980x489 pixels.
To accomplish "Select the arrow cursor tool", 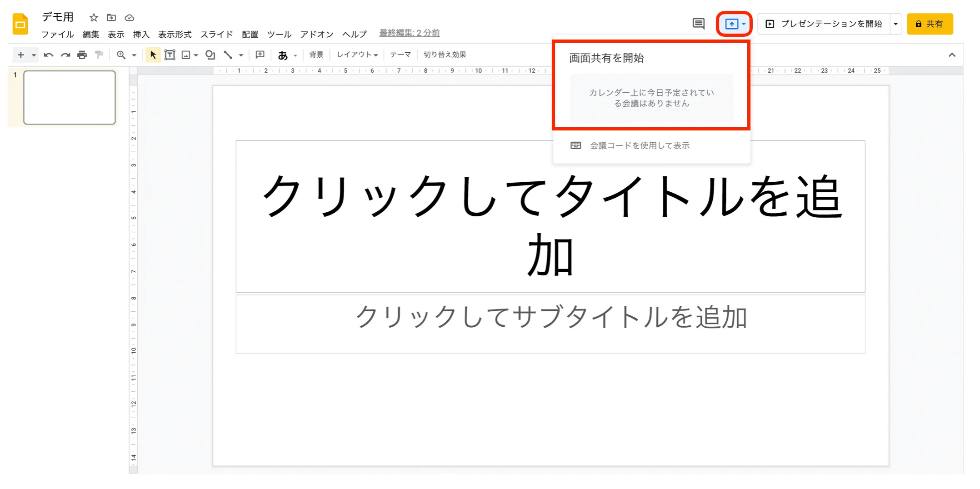I will pyautogui.click(x=153, y=55).
